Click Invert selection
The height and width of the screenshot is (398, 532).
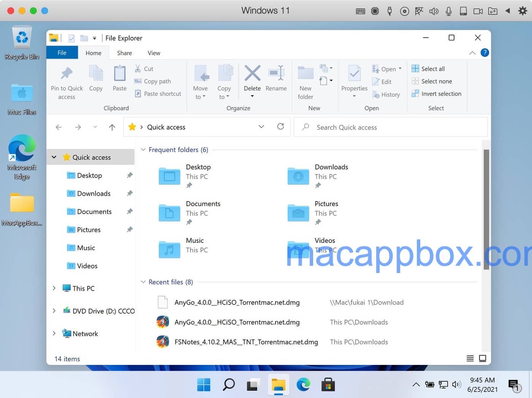pos(437,94)
